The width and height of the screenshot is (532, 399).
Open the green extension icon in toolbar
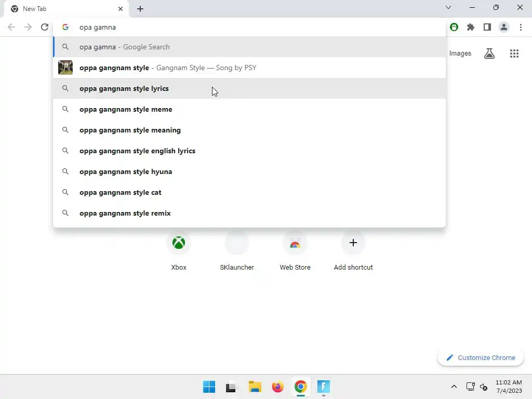[x=454, y=27]
